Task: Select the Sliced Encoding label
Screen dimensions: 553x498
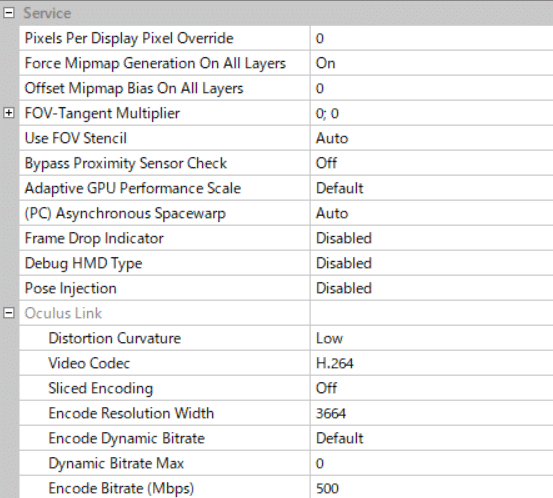Action: 101,389
